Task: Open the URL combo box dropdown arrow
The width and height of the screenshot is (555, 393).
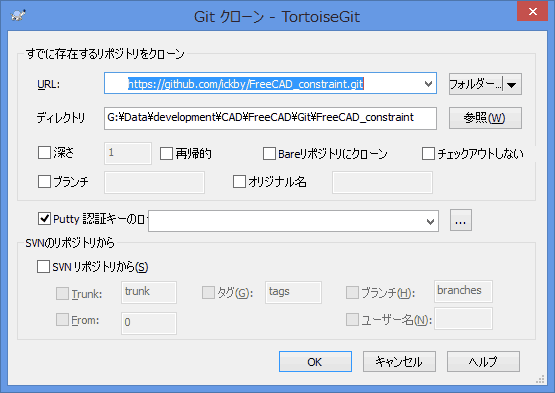Action: point(428,84)
